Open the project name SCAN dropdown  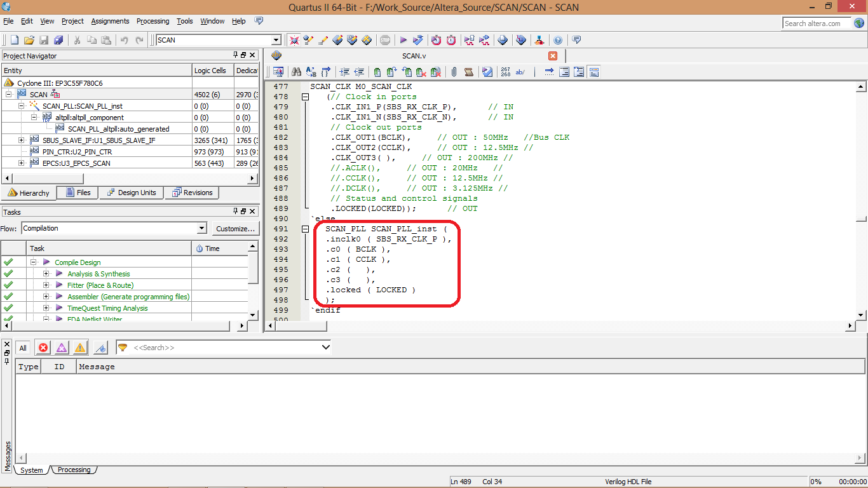point(276,40)
